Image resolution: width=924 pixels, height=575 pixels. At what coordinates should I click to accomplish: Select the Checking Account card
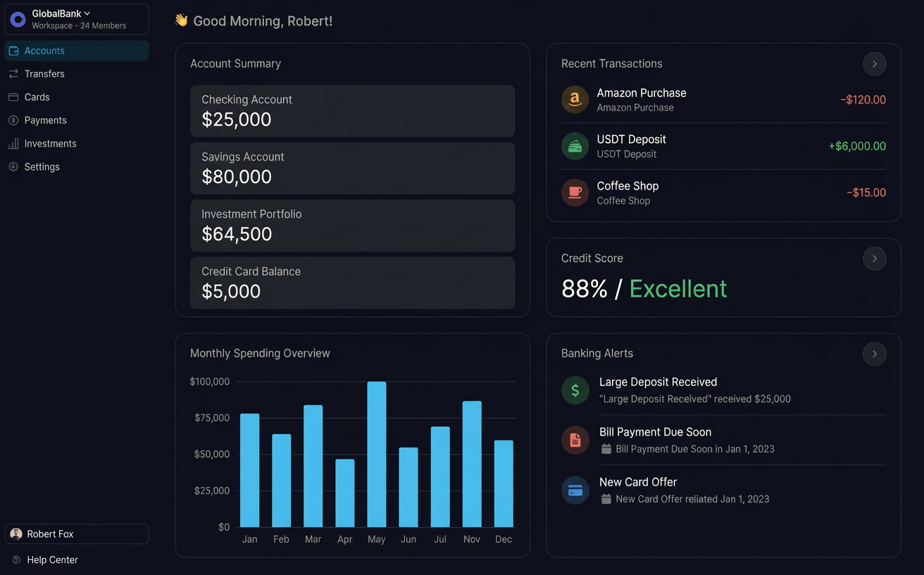[352, 111]
